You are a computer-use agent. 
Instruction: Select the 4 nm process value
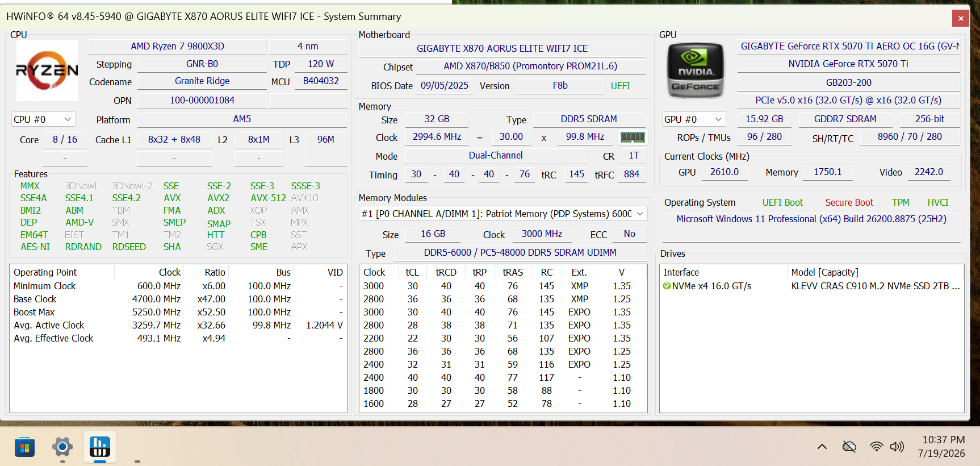pyautogui.click(x=308, y=46)
